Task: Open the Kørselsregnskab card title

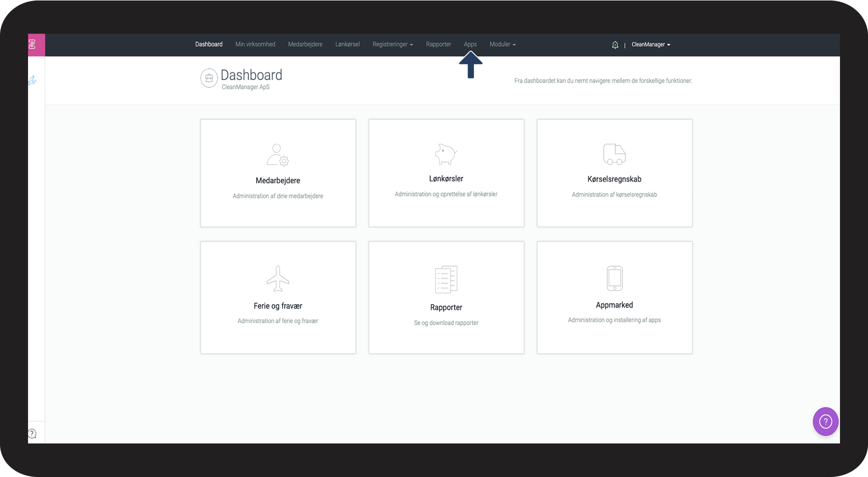Action: coord(615,179)
